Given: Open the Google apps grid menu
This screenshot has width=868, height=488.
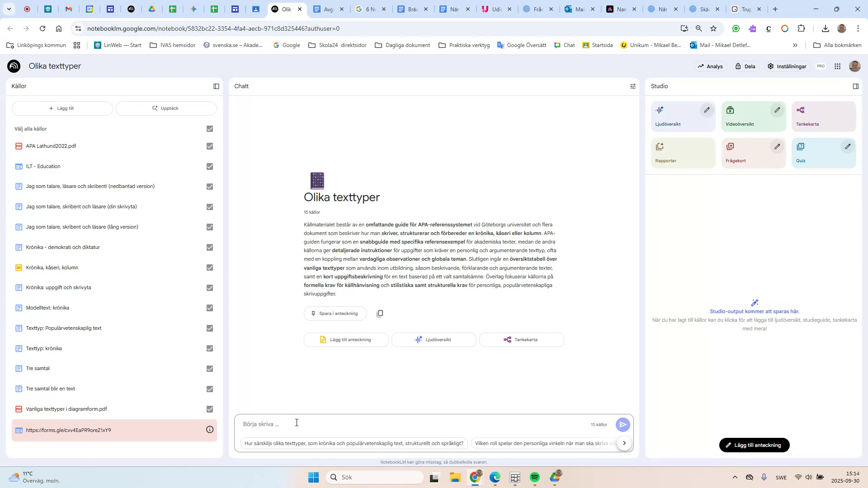Looking at the screenshot, I should coord(837,66).
